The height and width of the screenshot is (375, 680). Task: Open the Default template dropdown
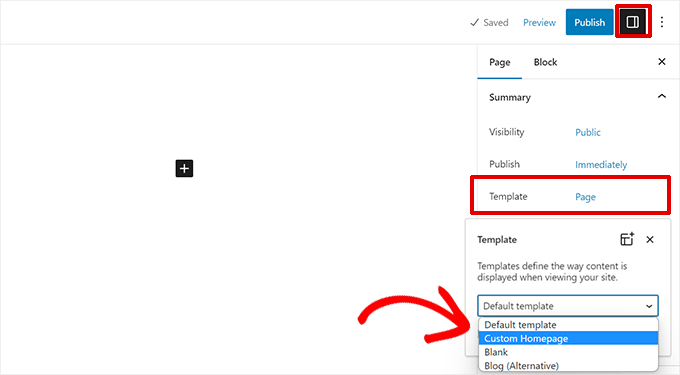[568, 306]
